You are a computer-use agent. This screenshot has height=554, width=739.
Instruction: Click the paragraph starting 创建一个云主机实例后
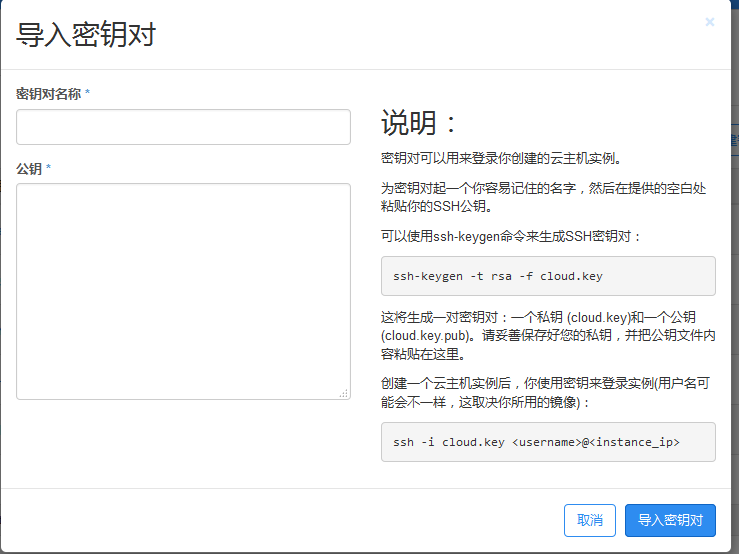pos(545,392)
